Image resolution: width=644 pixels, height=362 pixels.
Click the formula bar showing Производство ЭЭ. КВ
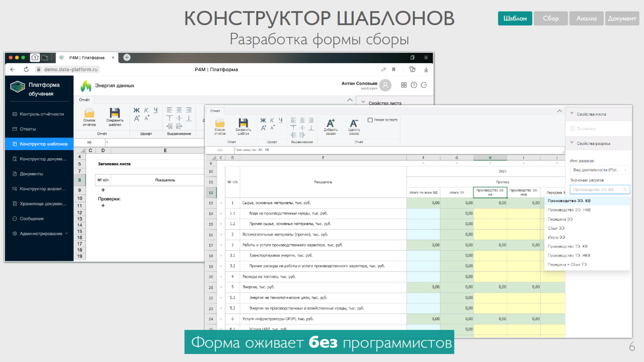point(399,150)
